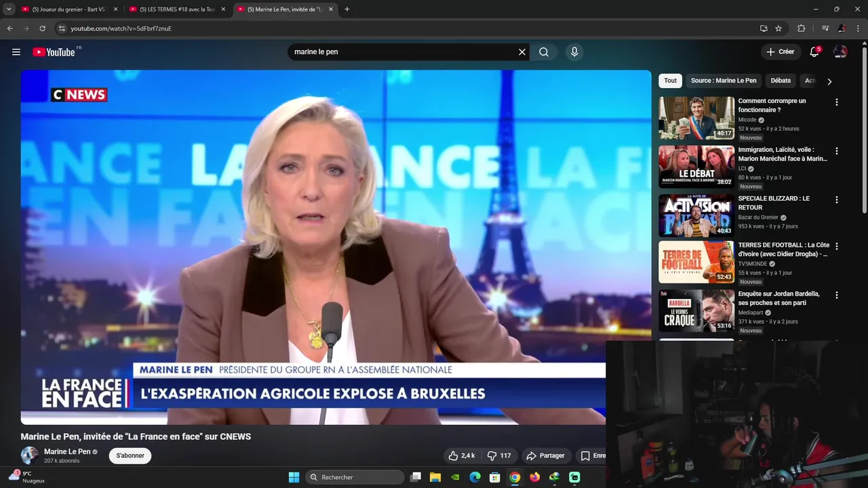868x488 pixels.
Task: Close the LES TERMES #18 tab
Action: (x=223, y=9)
